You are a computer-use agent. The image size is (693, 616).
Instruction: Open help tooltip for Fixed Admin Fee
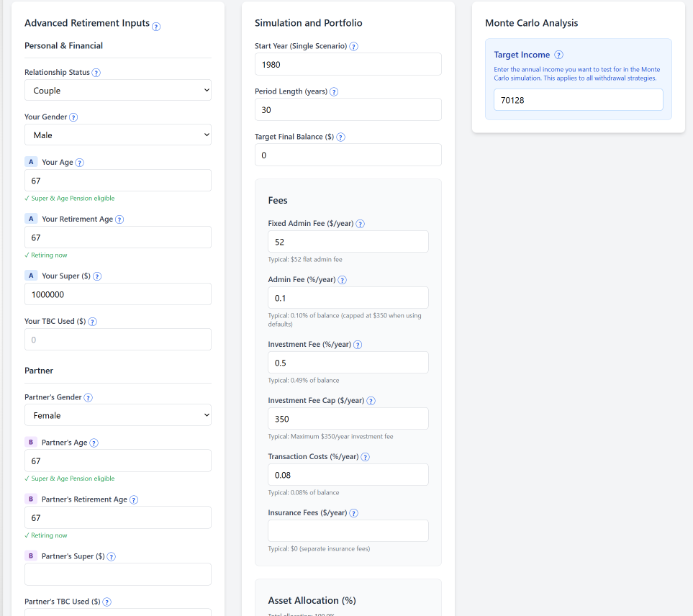(x=361, y=224)
